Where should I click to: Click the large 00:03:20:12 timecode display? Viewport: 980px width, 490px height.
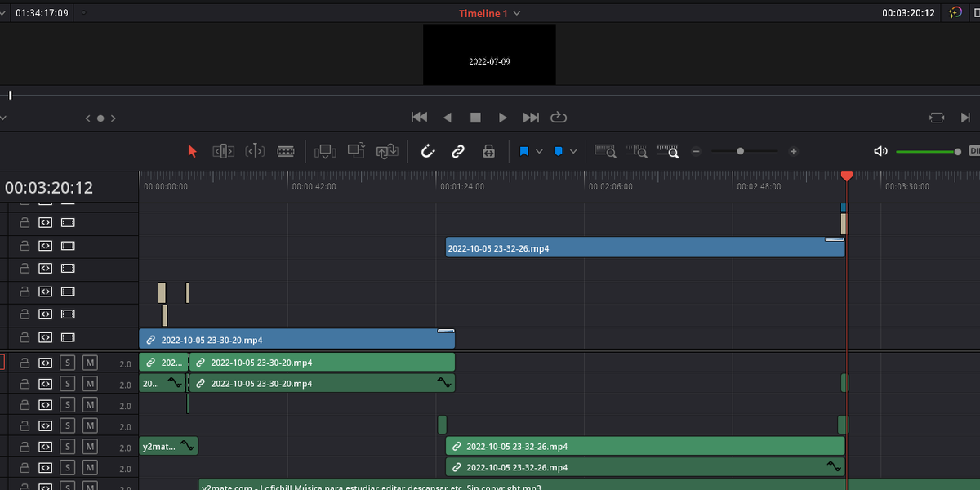click(x=49, y=188)
